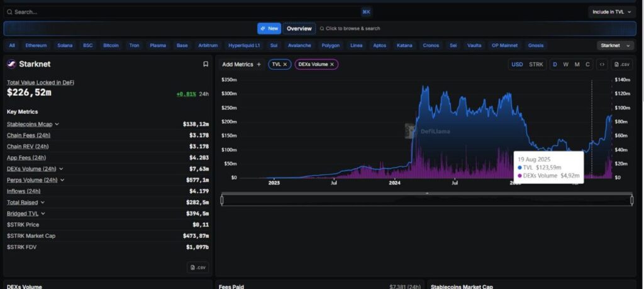Click the Starknet logo icon
This screenshot has height=289, width=644.
click(x=11, y=64)
